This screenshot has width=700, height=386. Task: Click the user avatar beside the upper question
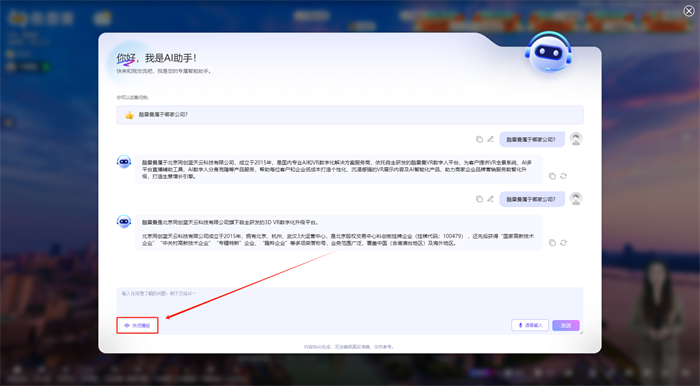point(576,139)
